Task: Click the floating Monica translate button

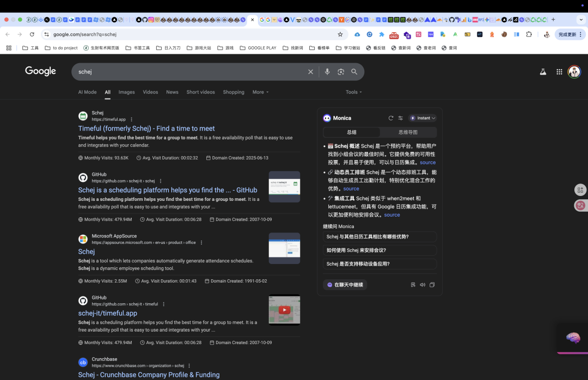Action: (580, 205)
